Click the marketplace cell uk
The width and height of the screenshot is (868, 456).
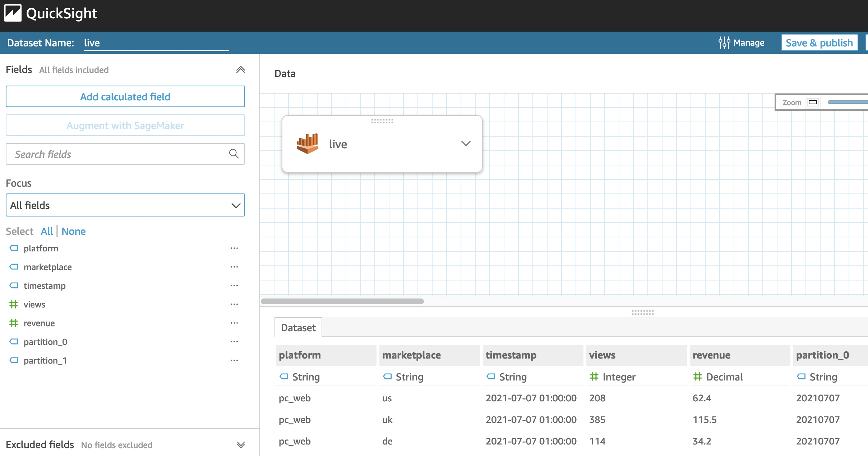click(387, 420)
